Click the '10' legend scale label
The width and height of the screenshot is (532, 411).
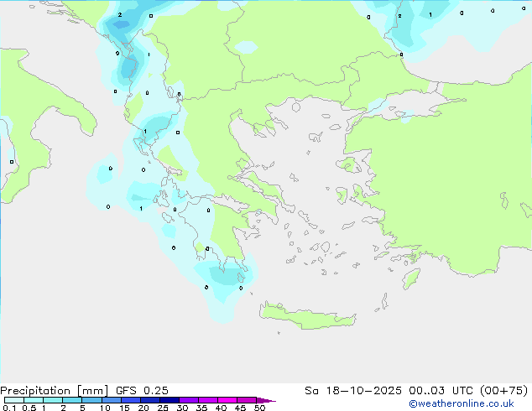coord(105,408)
